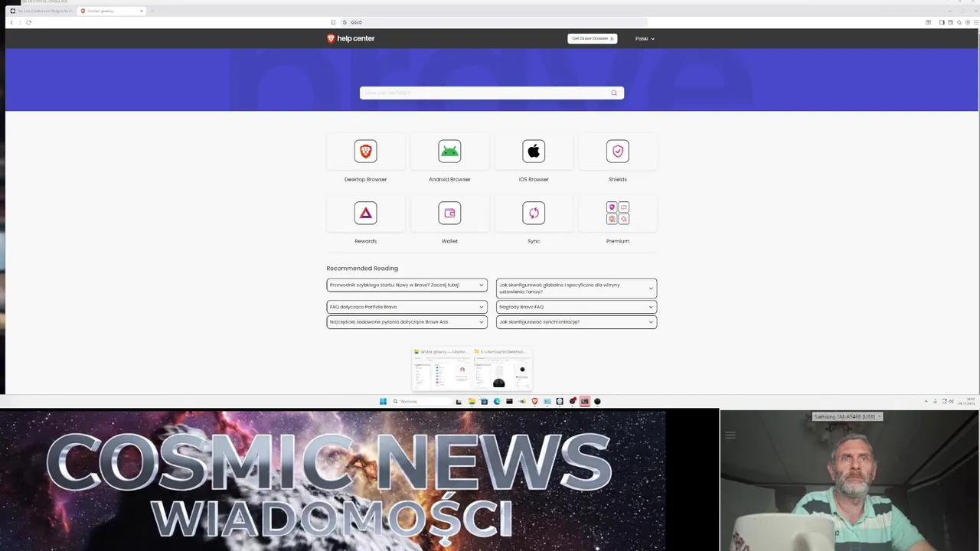
Task: Close the Centrum pomocy tab
Action: coord(142,11)
